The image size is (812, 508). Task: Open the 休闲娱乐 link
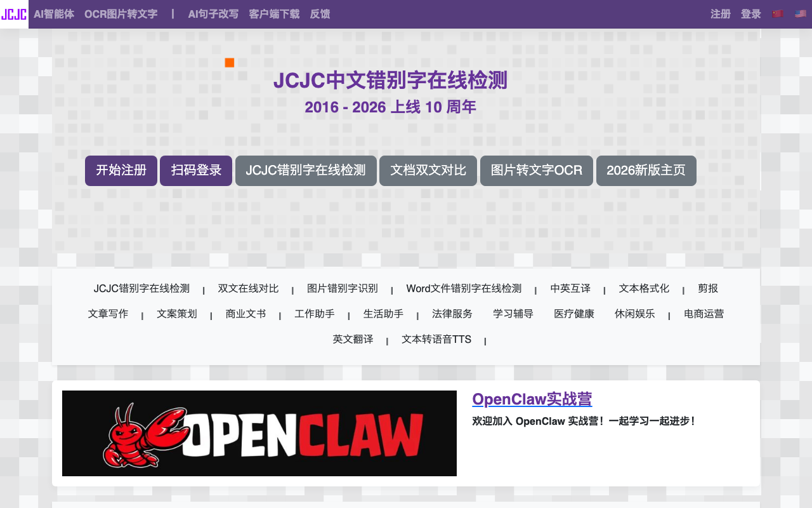click(635, 314)
